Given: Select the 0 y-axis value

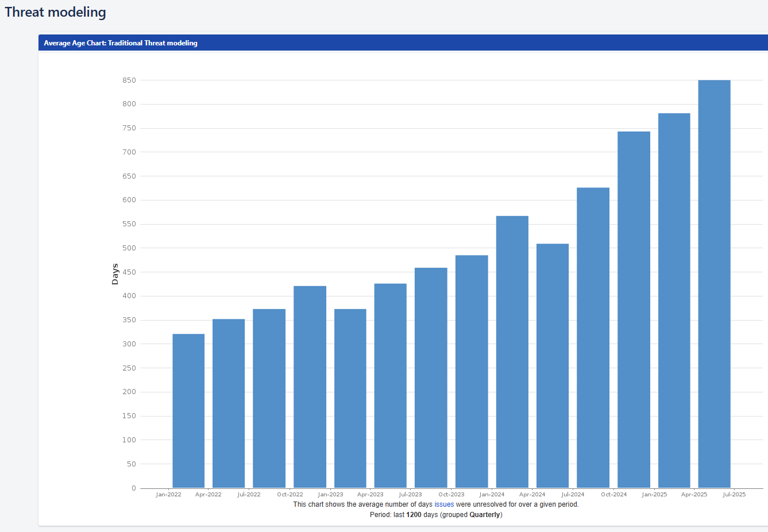Looking at the screenshot, I should 134,488.
